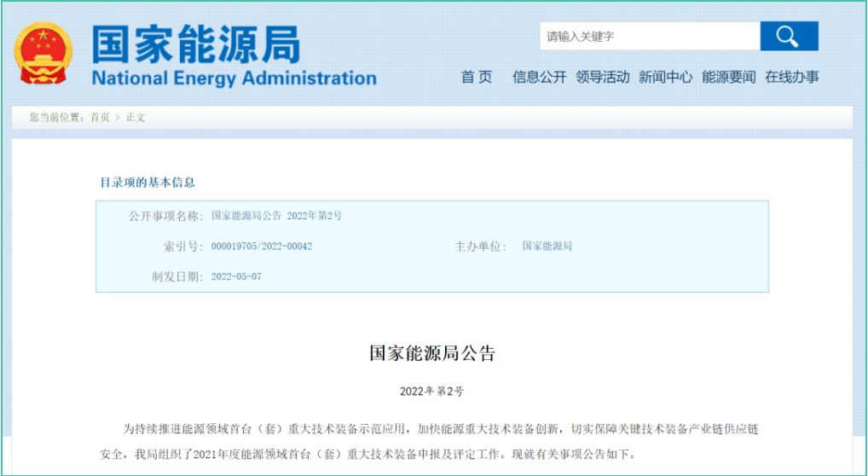Click the 首页 breadcrumb link
This screenshot has height=476, width=868.
tap(101, 118)
